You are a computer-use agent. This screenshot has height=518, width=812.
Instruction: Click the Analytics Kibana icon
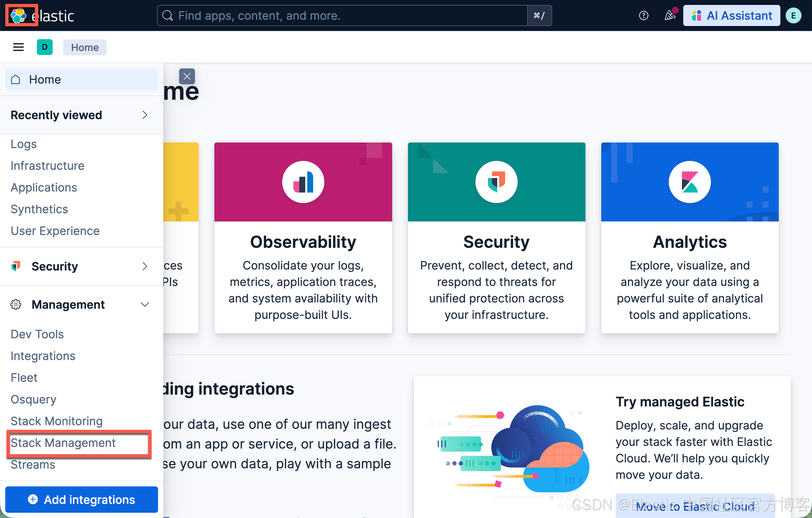(689, 182)
